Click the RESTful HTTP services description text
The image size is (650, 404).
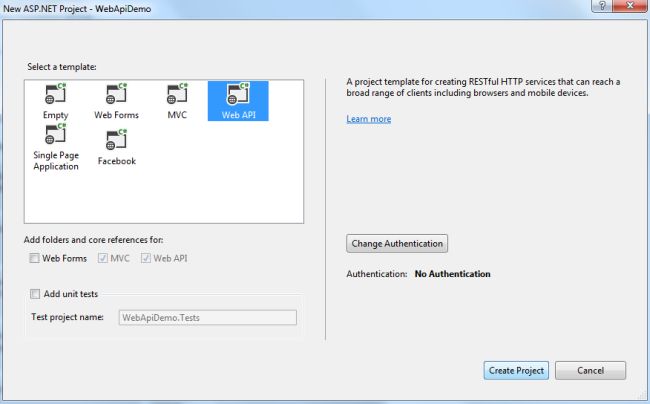tap(483, 87)
